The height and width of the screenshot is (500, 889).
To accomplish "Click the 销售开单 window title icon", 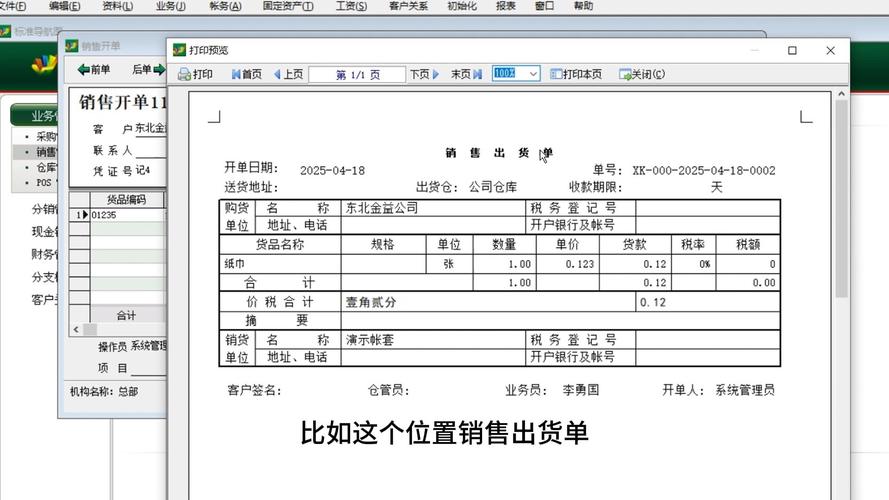I will 71,46.
